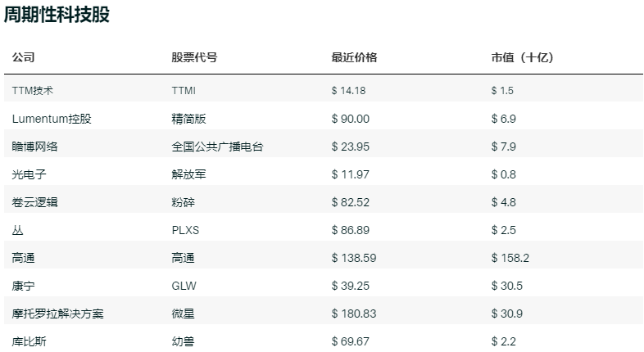Click the price $ 11.97
Viewport: 644px width, 352px height.
point(351,174)
